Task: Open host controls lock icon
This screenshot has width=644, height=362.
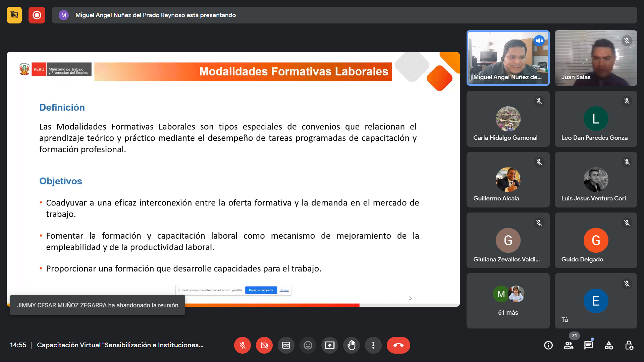Action: [x=629, y=345]
